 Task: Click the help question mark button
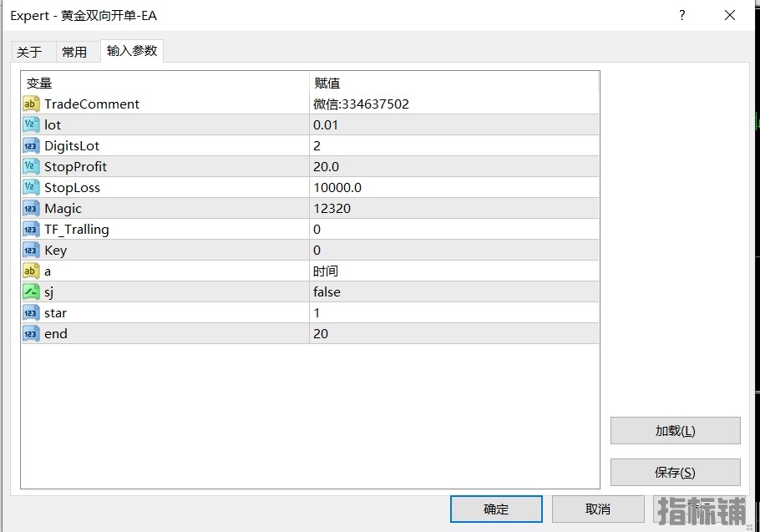[682, 16]
